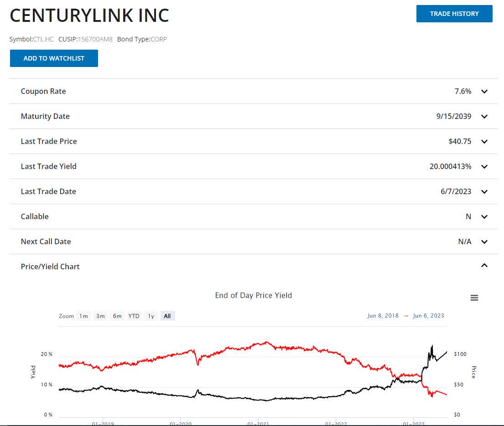Click the 20 % yield axis tick
Image resolution: width=504 pixels, height=426 pixels.
47,354
